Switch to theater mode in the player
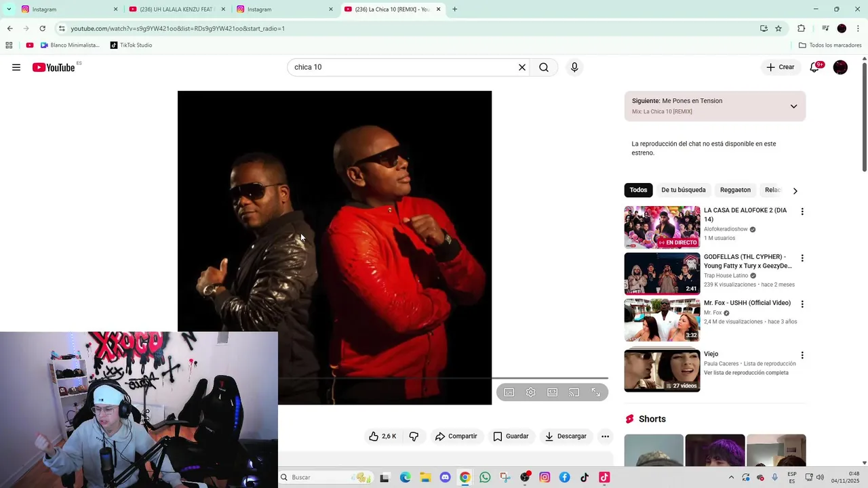The image size is (868, 488). pos(553,392)
